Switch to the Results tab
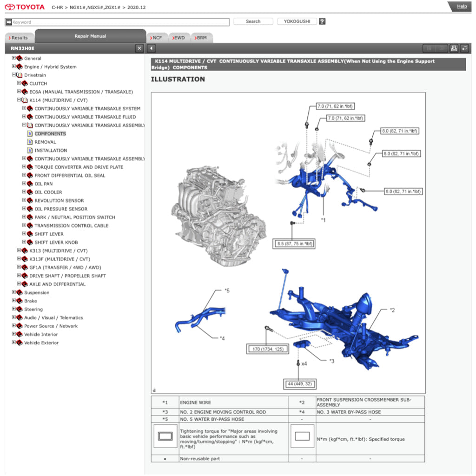The width and height of the screenshot is (476, 476). tap(19, 38)
